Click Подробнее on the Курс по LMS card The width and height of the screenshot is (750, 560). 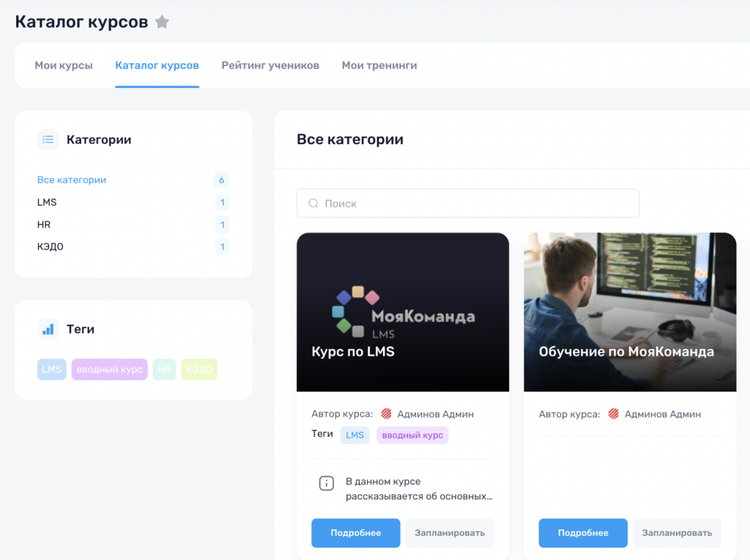pos(356,533)
